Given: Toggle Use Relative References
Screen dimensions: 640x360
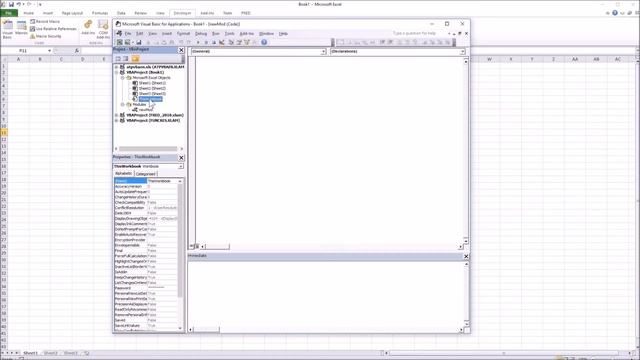Looking at the screenshot, I should [53, 29].
